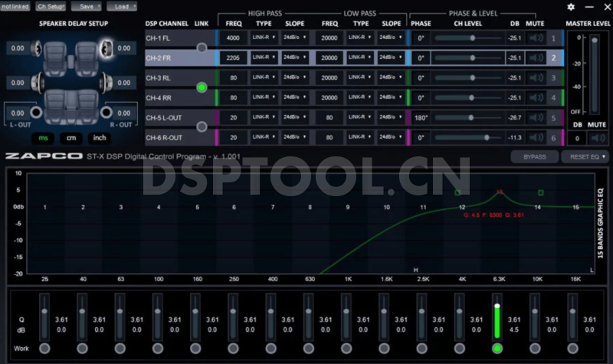Viewport: 613px width, 364px height.
Task: Open CH-4 RR low pass slope dropdown
Action: [x=391, y=98]
